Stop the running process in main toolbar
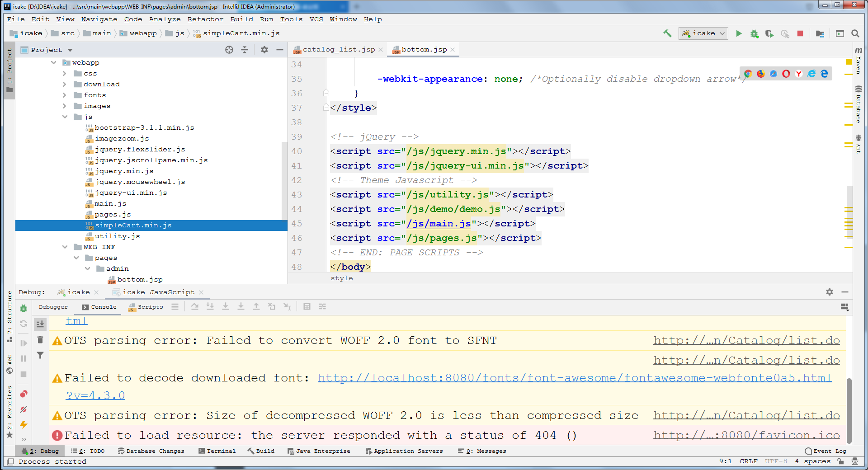The height and width of the screenshot is (470, 868). pyautogui.click(x=800, y=33)
